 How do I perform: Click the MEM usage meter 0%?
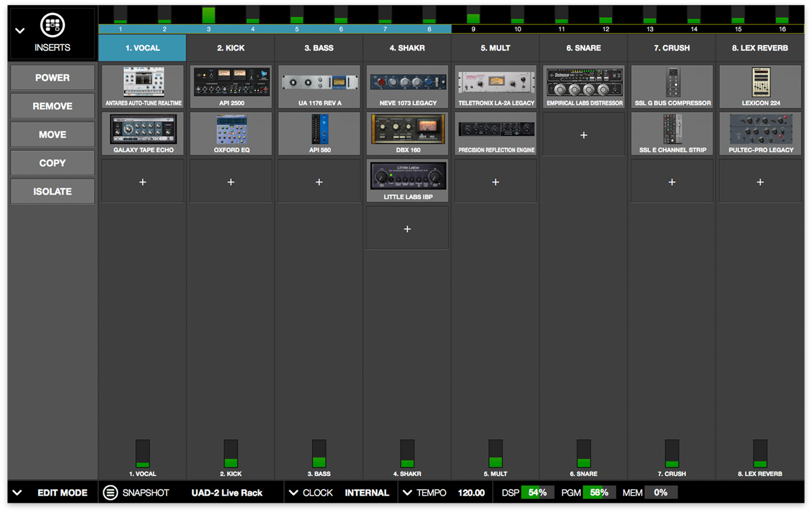pyautogui.click(x=661, y=493)
